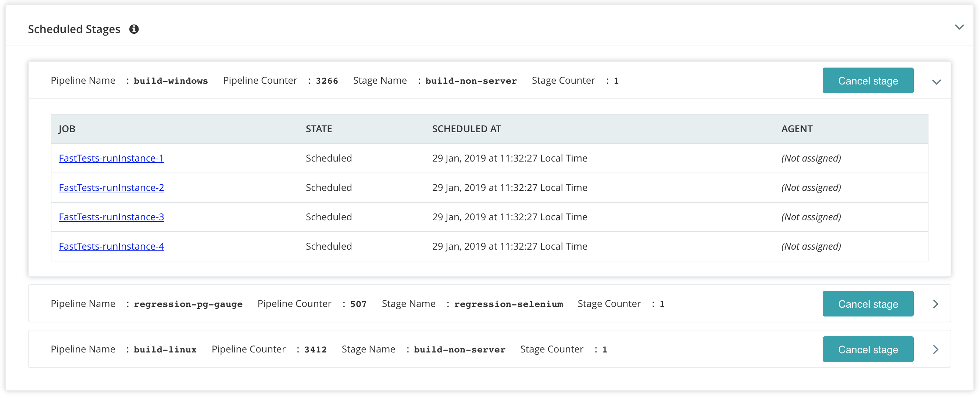Open the FastTests-runInstance-3 job link
Viewport: 980px width, 398px height.
pyautogui.click(x=111, y=217)
